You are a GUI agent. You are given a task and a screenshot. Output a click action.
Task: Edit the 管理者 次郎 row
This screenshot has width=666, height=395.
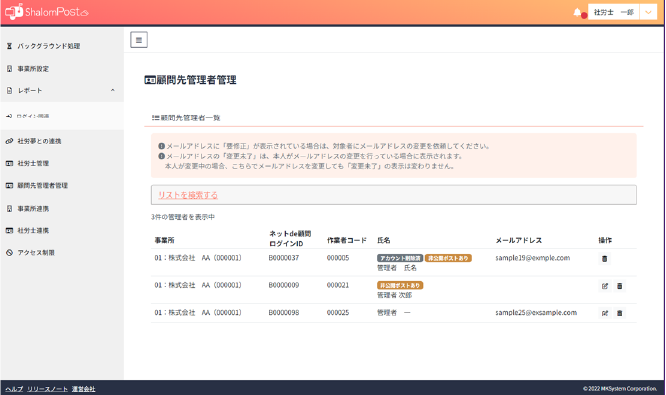click(605, 286)
